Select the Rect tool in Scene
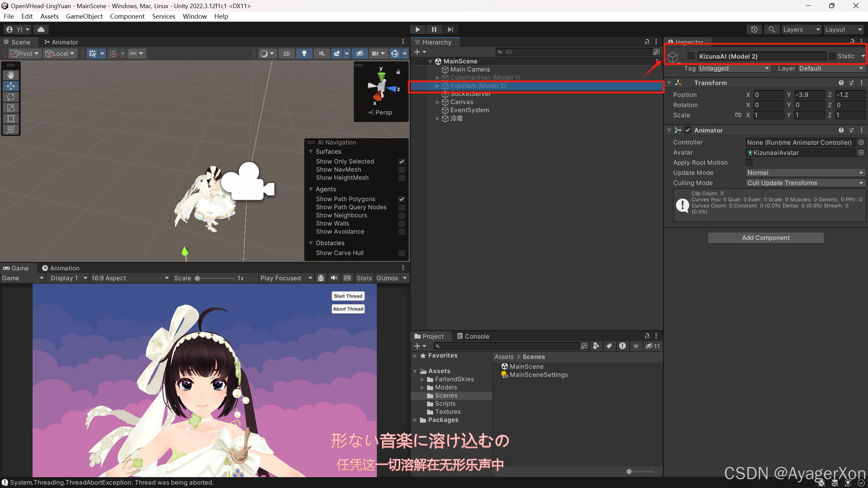 point(11,119)
